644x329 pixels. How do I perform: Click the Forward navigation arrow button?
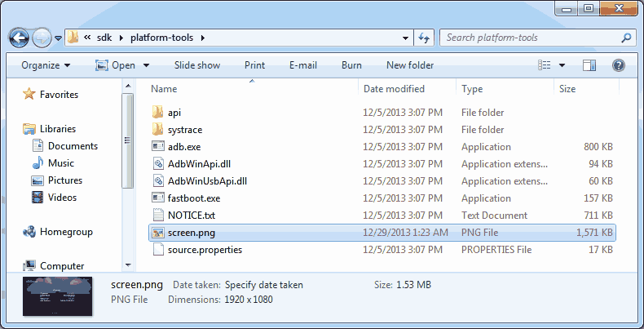[42, 38]
